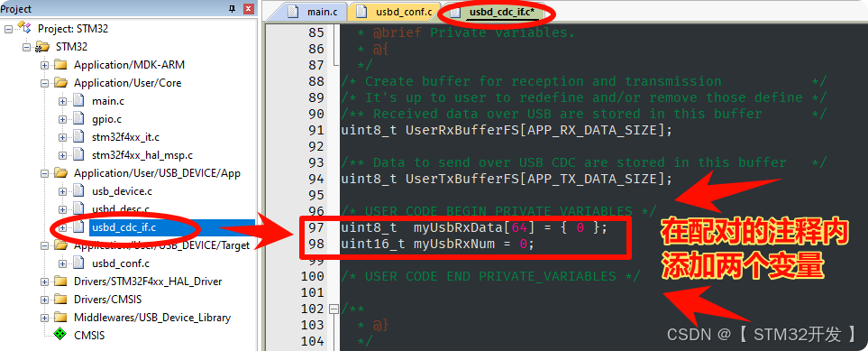
Task: Place cursor on UserRxBufferFS declaration line
Action: coord(507,130)
